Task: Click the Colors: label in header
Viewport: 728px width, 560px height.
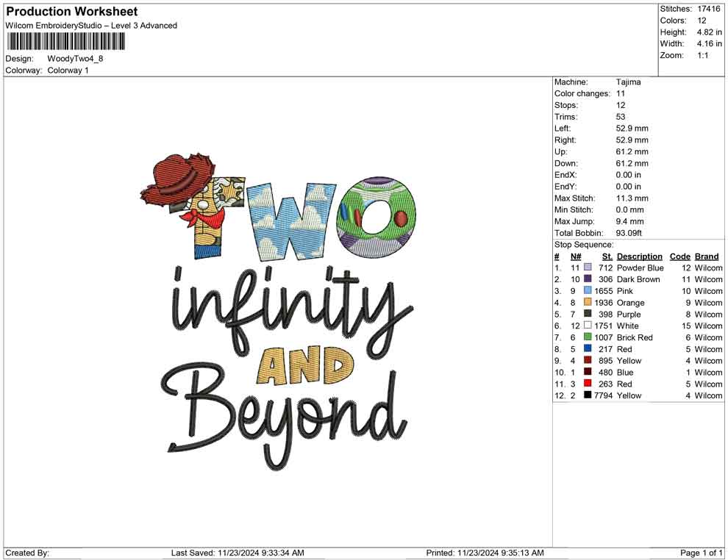Action: [x=673, y=21]
